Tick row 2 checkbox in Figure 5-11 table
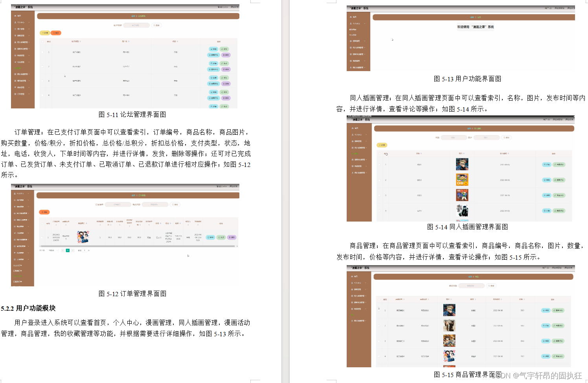Viewport: 588px width, 383px height. click(42, 66)
